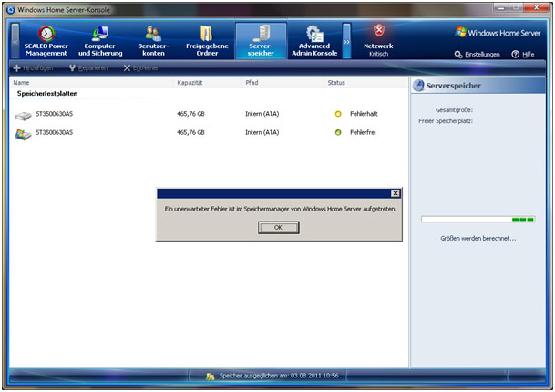This screenshot has width=555, height=392.
Task: Click the storage balanced status bar icon
Action: click(210, 377)
